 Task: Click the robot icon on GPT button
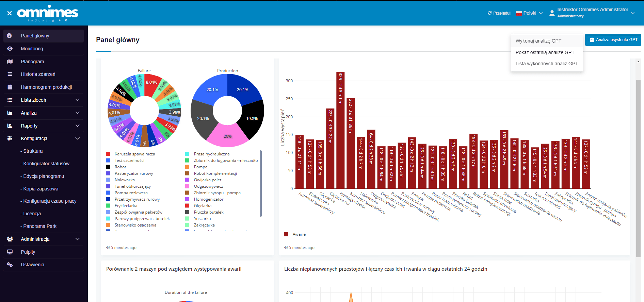pos(592,40)
